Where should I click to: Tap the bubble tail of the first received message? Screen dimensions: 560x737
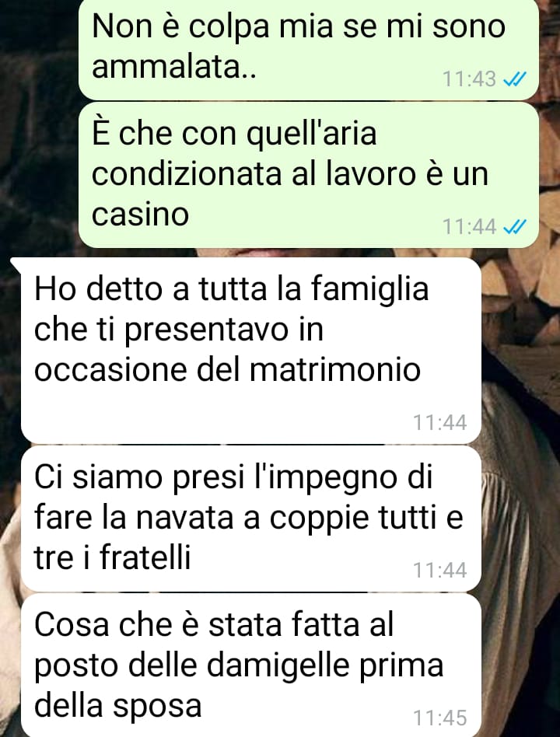(x=16, y=264)
